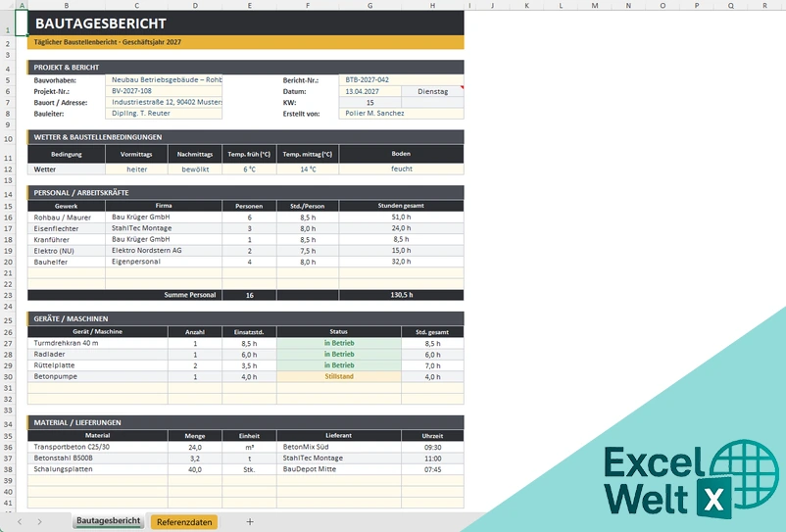Click the Rüttelplatte device cell

click(x=98, y=365)
